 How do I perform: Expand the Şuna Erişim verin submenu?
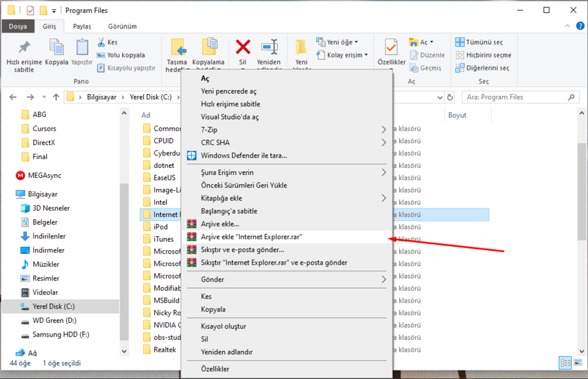[x=287, y=173]
